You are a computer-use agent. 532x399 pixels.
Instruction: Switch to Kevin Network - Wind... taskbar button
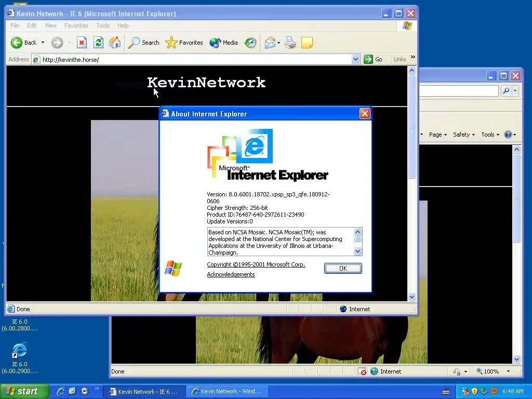[x=228, y=392]
